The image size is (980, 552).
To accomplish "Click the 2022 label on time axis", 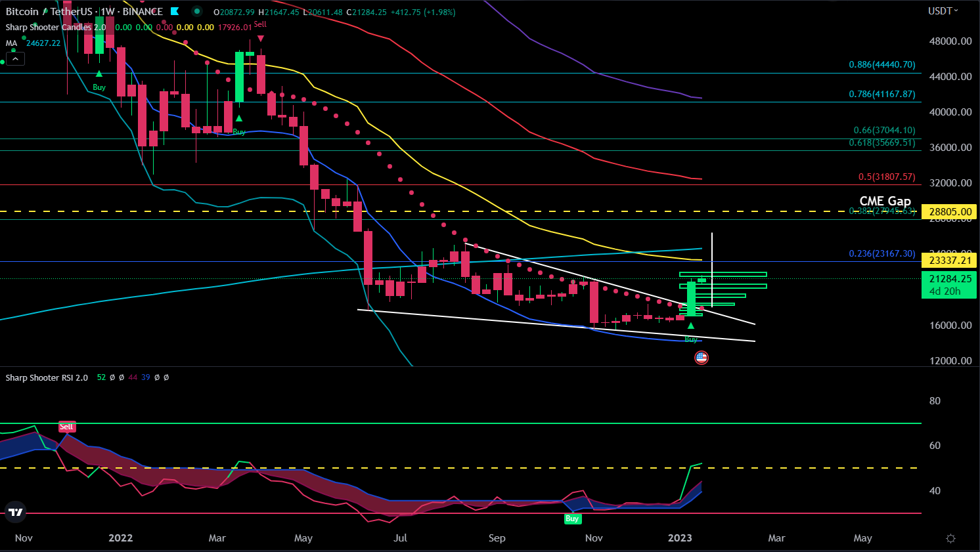I will (120, 538).
